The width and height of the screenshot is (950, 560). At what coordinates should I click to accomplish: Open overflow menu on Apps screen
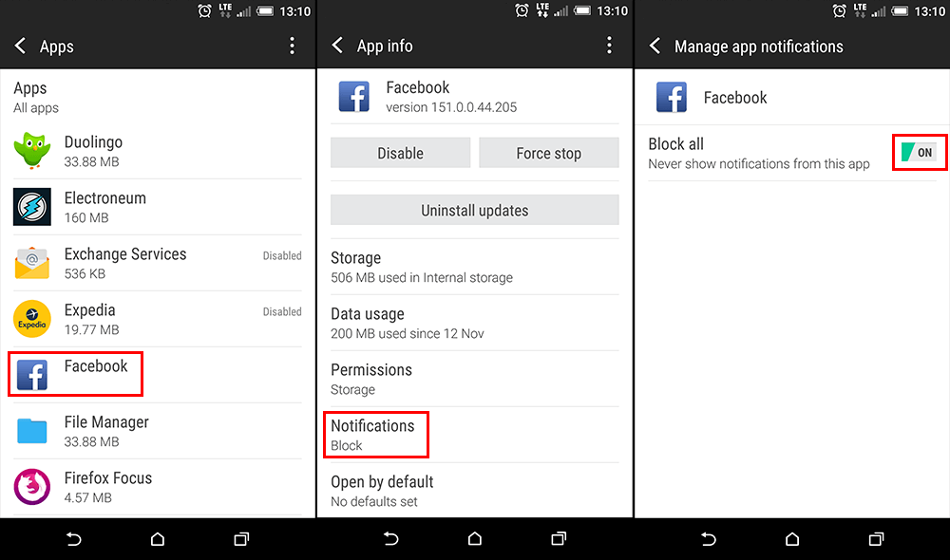click(292, 46)
